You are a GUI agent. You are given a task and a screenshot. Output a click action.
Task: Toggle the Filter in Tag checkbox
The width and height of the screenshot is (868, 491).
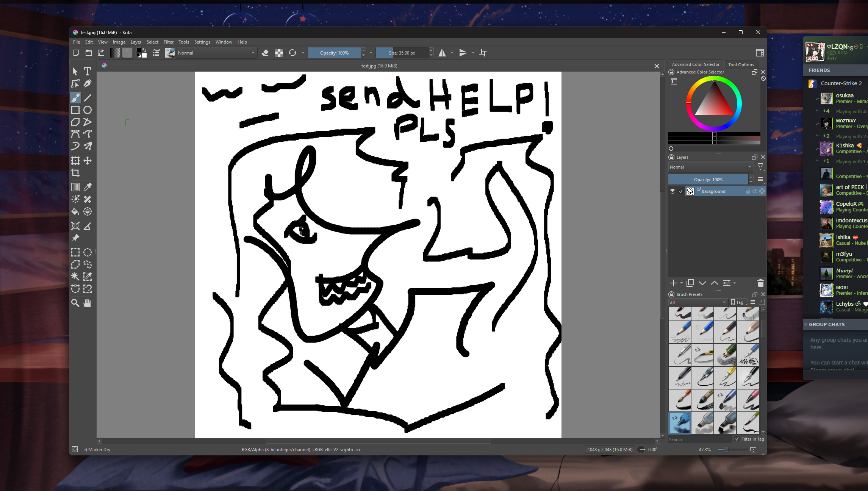737,439
